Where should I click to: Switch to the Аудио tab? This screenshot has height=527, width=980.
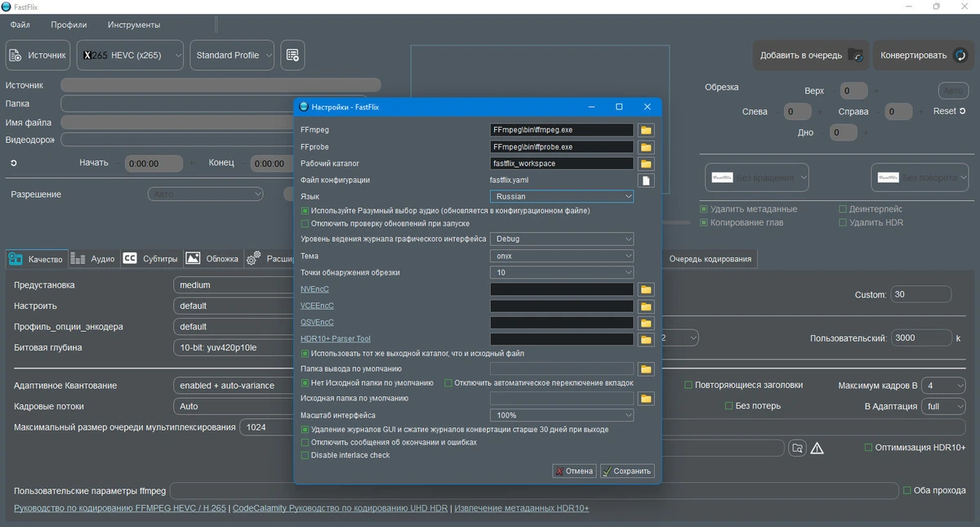coord(93,259)
